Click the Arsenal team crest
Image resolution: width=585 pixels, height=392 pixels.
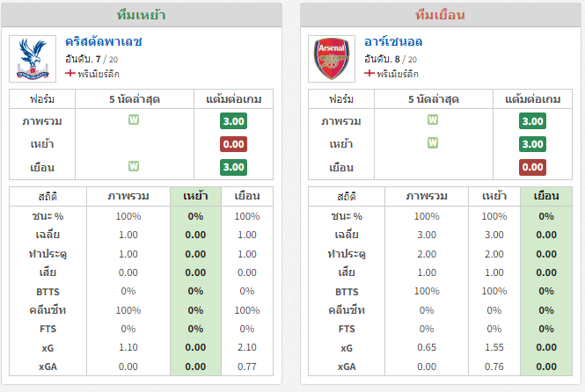[332, 59]
